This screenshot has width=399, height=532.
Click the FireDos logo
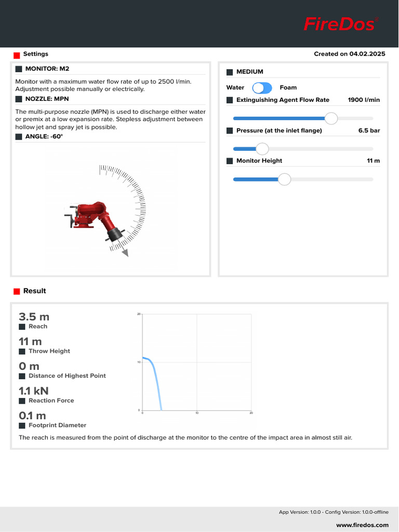pos(340,24)
